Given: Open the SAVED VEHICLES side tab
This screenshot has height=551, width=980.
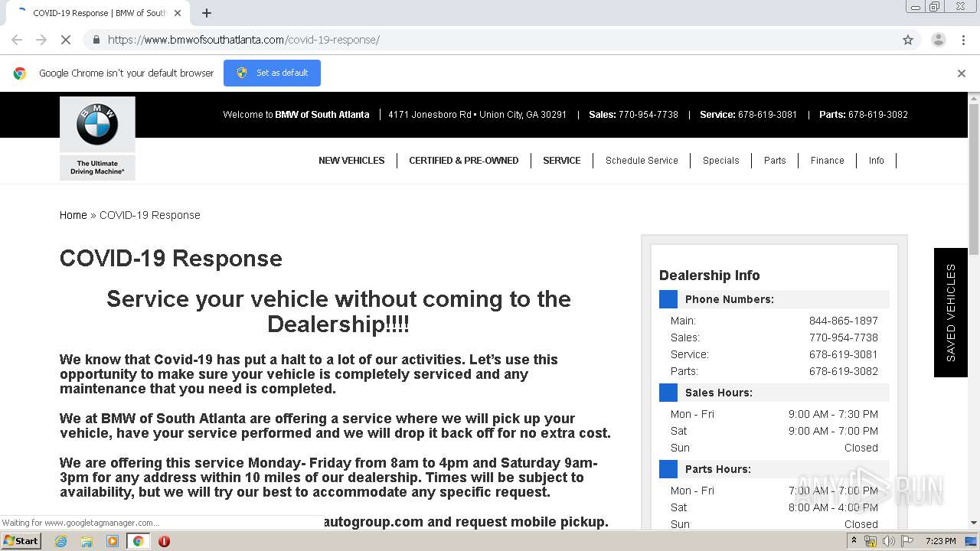Looking at the screenshot, I should [951, 312].
